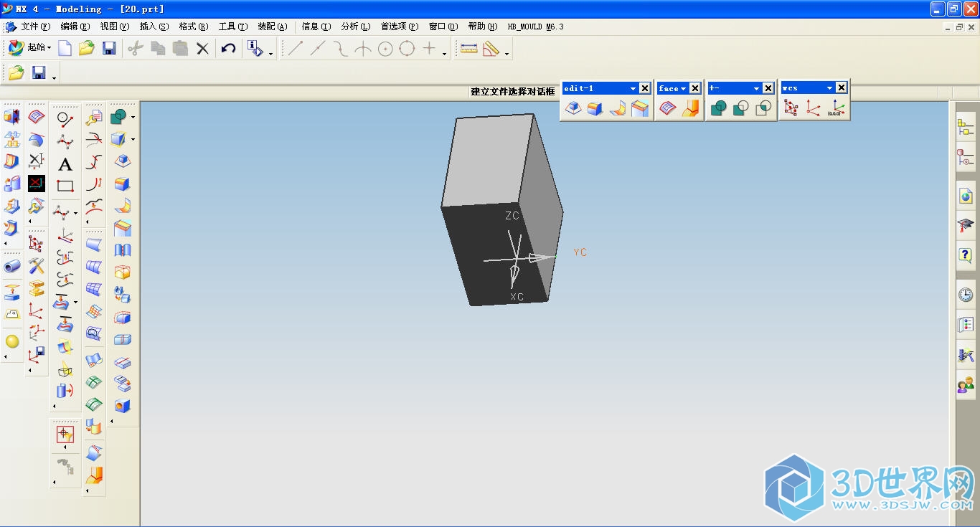The image size is (980, 527).
Task: Click the Orient WCS icon in wcs toolbar
Action: (814, 108)
